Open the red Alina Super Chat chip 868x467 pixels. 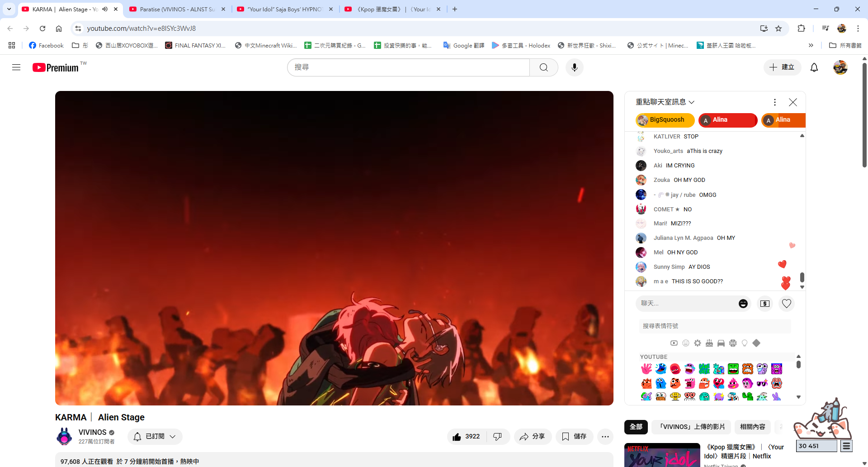pyautogui.click(x=728, y=120)
